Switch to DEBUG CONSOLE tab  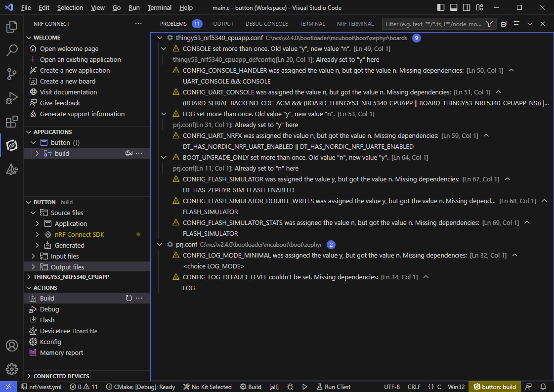tap(267, 24)
